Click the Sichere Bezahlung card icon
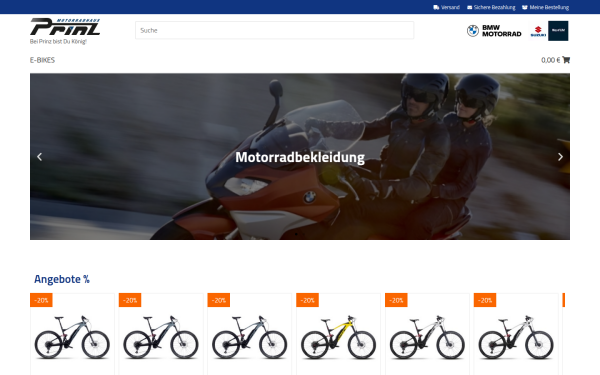600x375 pixels. [470, 7]
